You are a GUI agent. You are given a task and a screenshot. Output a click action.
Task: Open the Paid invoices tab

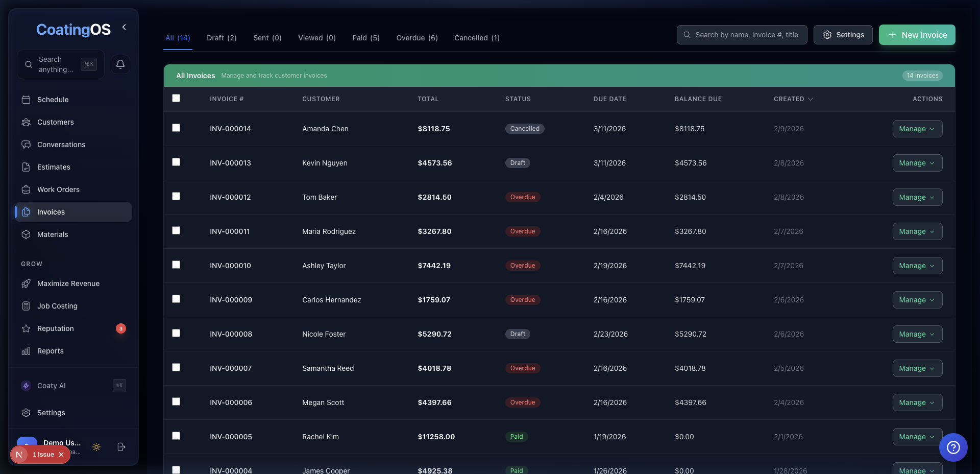pyautogui.click(x=365, y=37)
